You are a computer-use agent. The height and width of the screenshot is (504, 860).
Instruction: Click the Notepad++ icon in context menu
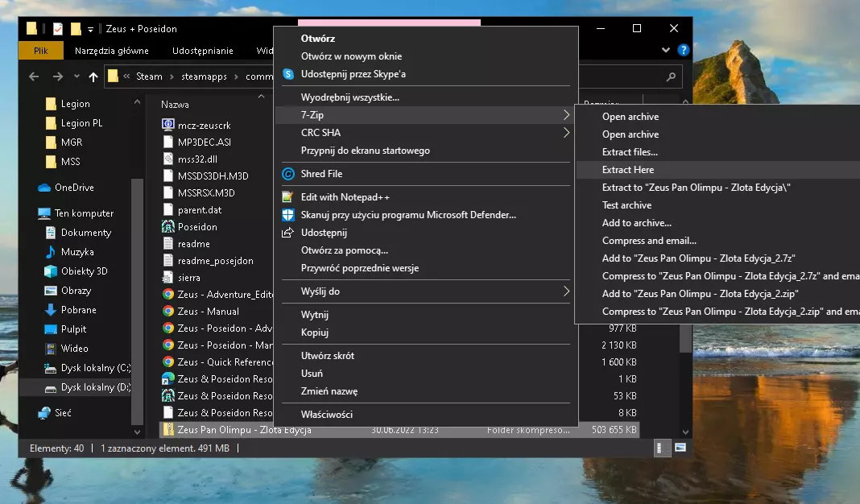point(287,197)
